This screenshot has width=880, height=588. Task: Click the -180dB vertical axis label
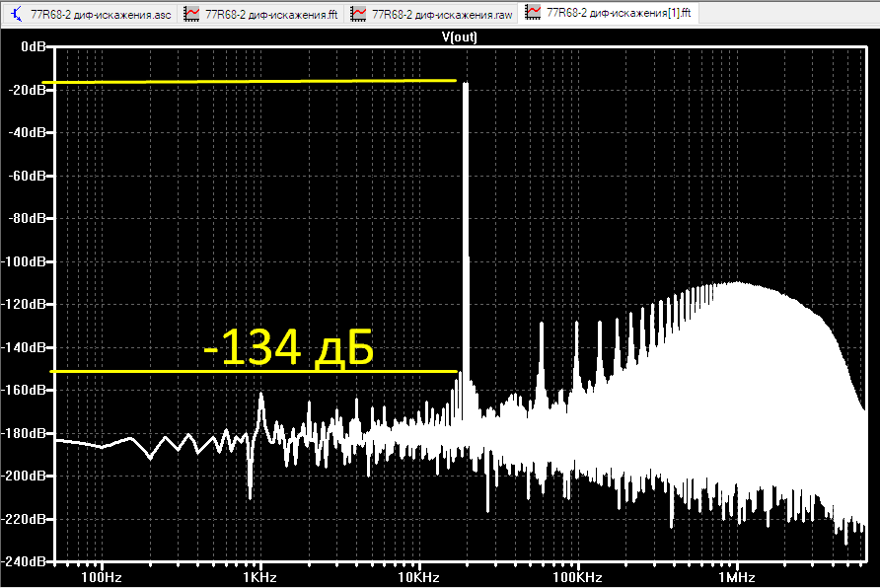click(x=24, y=433)
